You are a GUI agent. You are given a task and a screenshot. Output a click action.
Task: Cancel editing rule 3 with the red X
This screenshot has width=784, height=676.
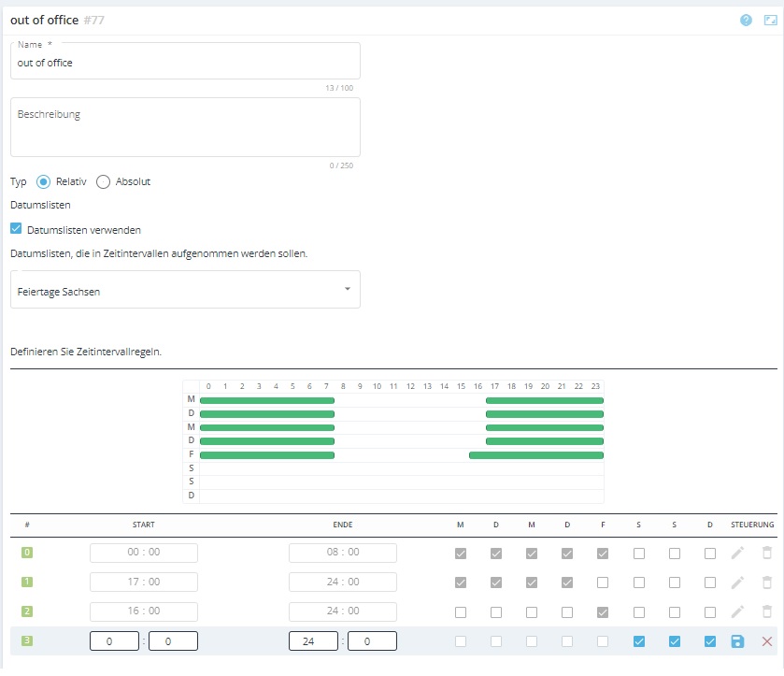tap(767, 641)
